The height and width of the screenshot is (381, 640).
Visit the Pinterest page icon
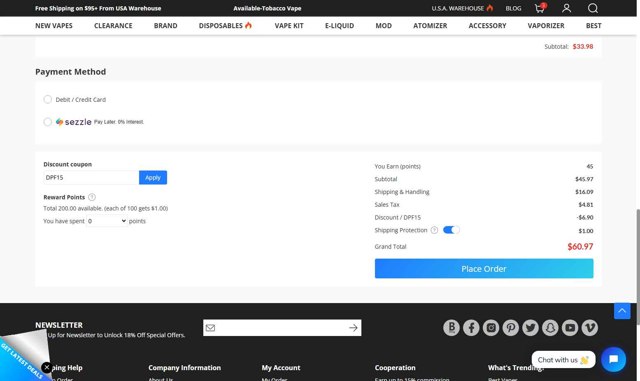click(x=511, y=328)
